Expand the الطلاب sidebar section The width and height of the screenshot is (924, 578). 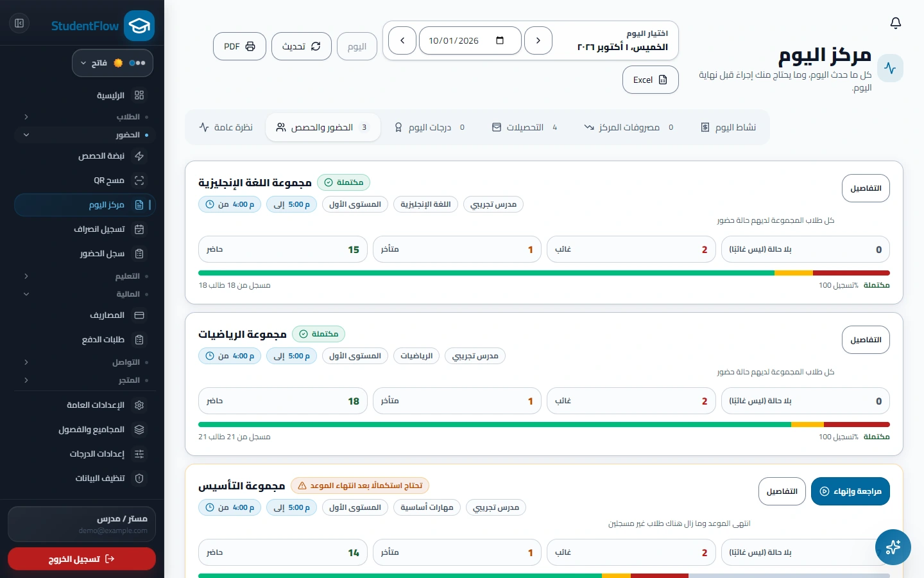[85, 117]
